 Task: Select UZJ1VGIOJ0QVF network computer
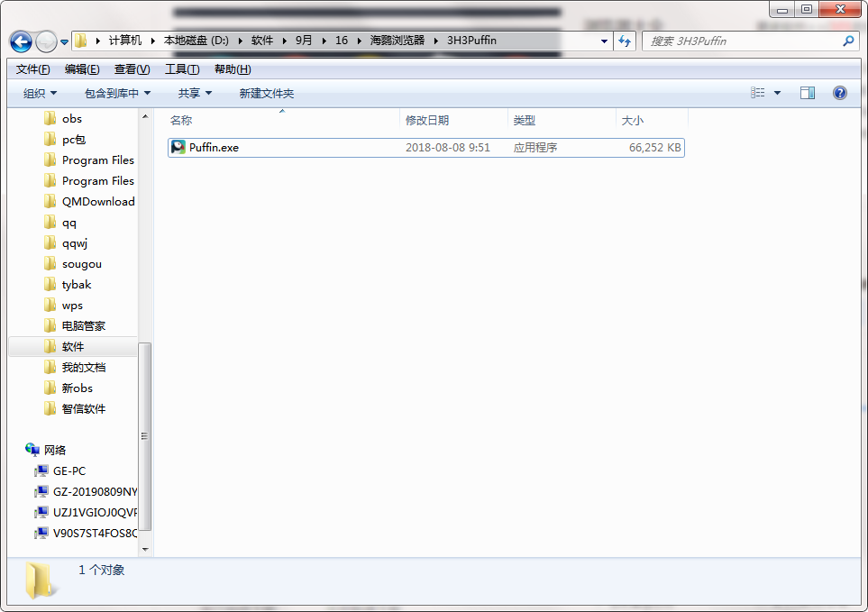[x=95, y=513]
